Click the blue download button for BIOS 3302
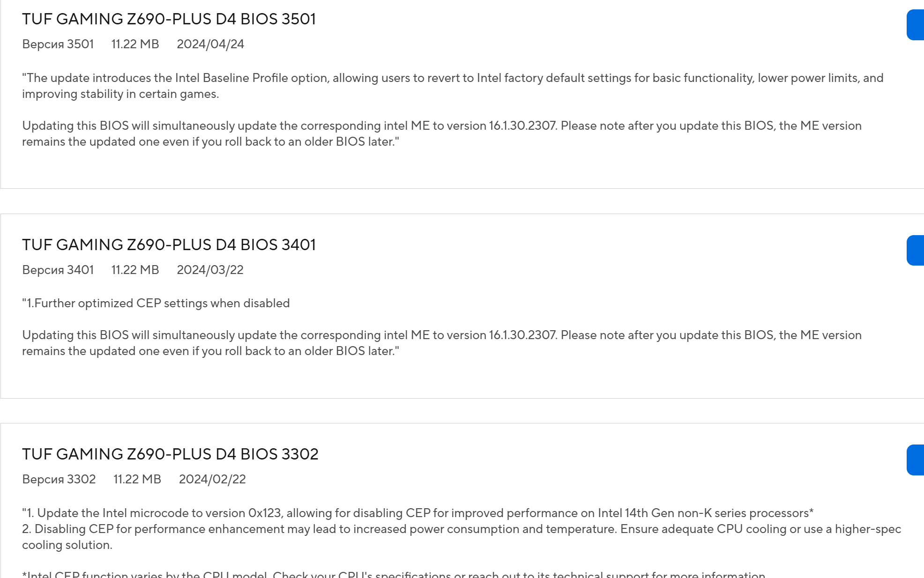 tap(916, 460)
